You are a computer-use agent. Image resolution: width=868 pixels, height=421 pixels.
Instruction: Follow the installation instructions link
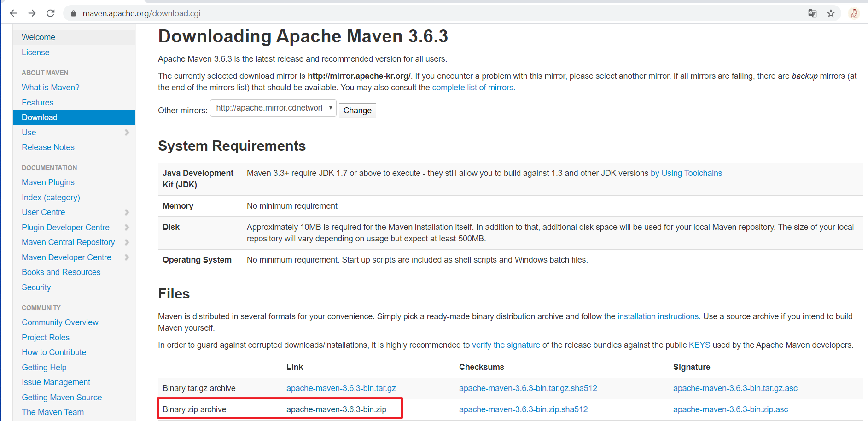pos(658,316)
